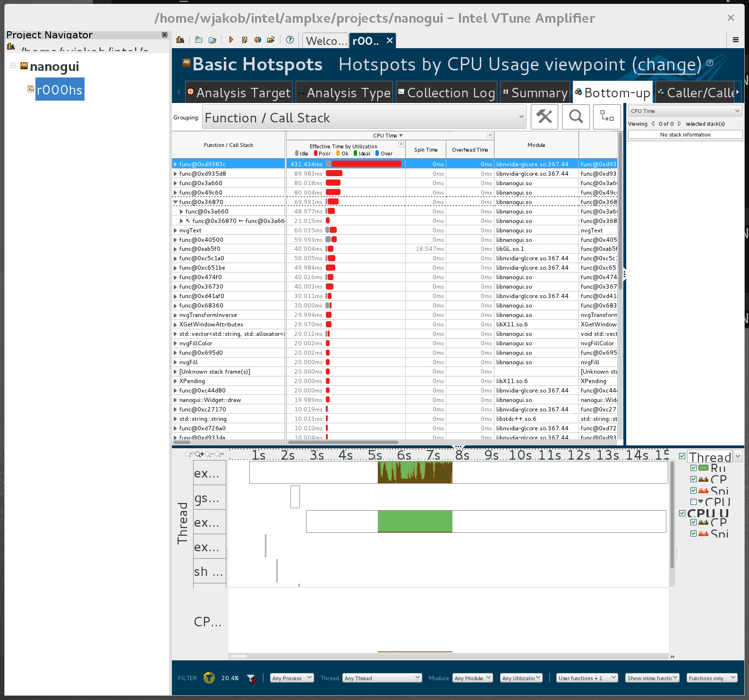The width and height of the screenshot is (749, 700).
Task: Enable the unchecked CPU sample legend checkbox
Action: [693, 502]
